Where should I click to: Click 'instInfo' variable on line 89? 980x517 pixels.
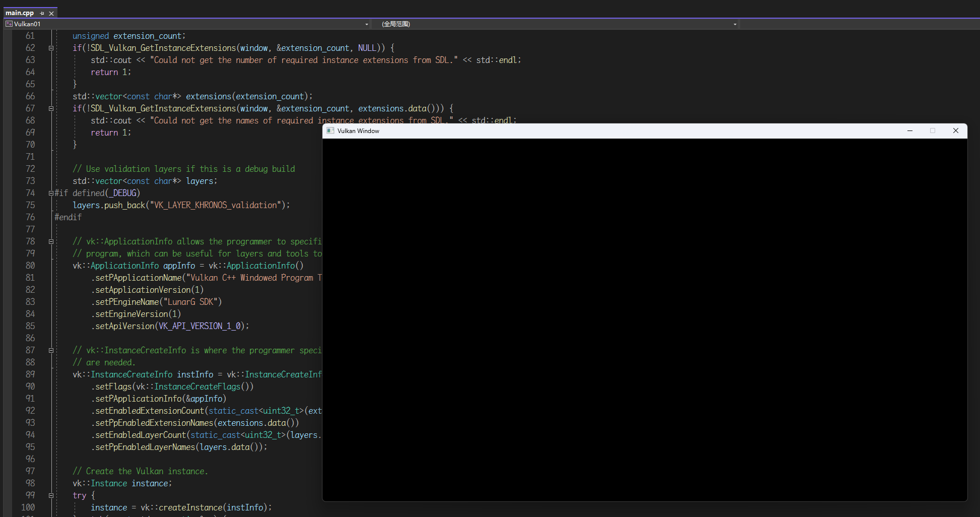click(x=195, y=375)
